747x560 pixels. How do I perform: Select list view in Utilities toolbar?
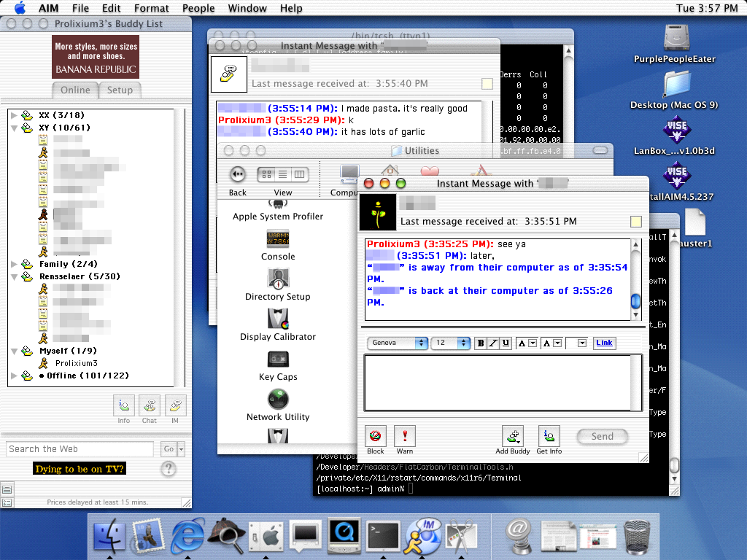coord(283,174)
